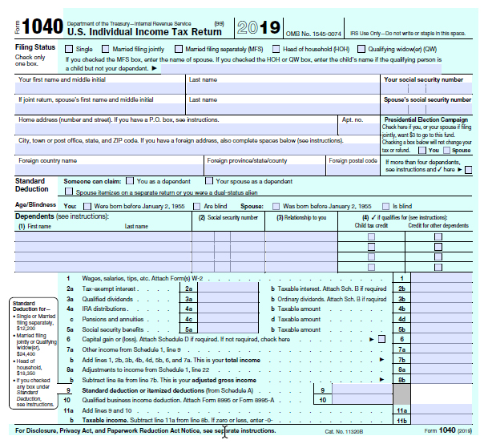
Task: Check Credit for other dependents, second row
Action: click(x=438, y=247)
